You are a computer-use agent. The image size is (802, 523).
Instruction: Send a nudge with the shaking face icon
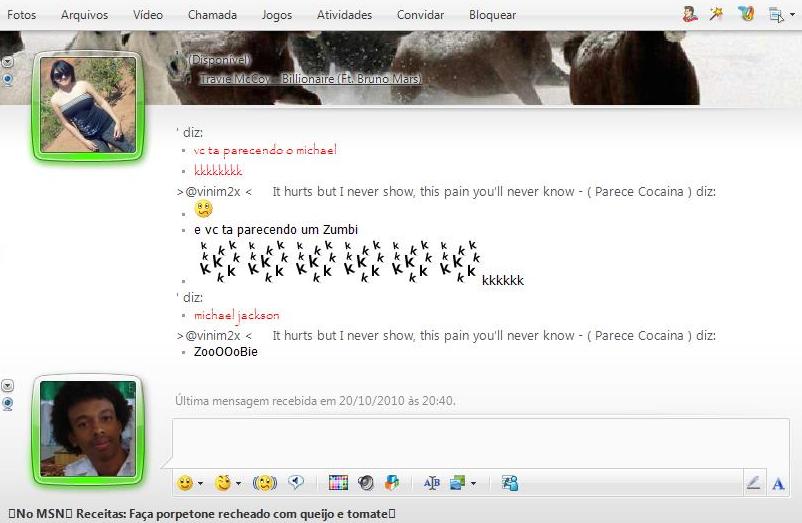click(x=264, y=483)
